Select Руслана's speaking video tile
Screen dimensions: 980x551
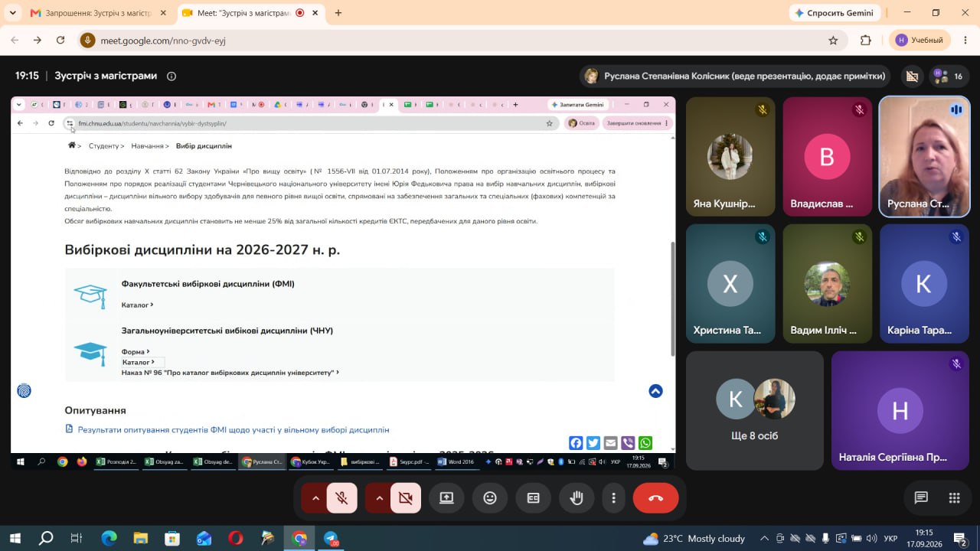[x=924, y=156]
